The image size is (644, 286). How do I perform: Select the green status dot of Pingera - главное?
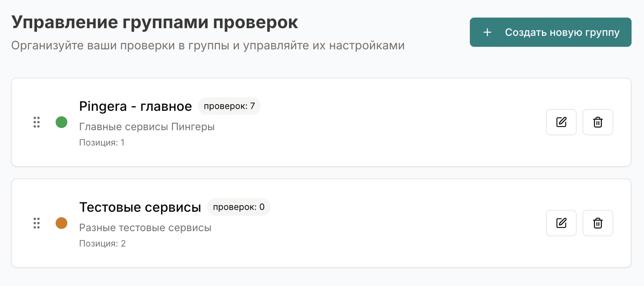point(61,122)
